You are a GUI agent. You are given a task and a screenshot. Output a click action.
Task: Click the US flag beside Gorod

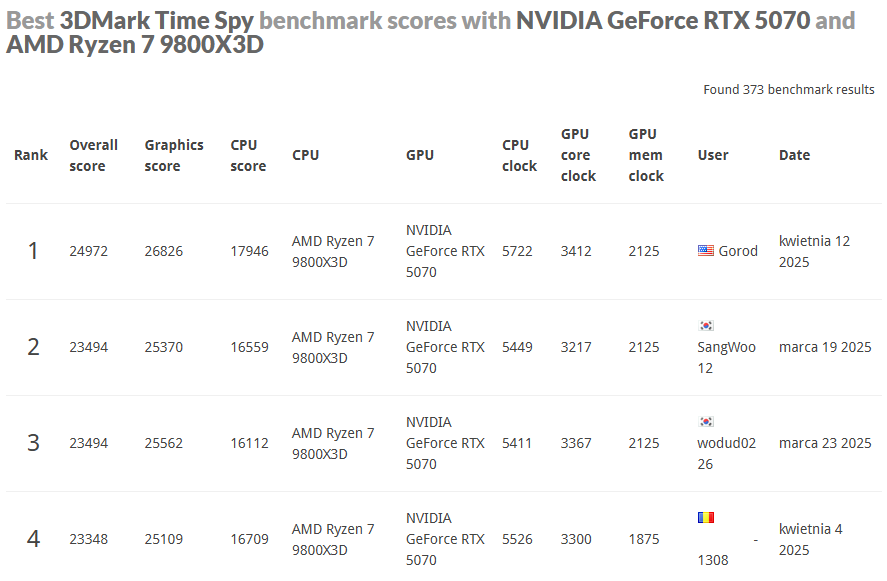coord(706,251)
